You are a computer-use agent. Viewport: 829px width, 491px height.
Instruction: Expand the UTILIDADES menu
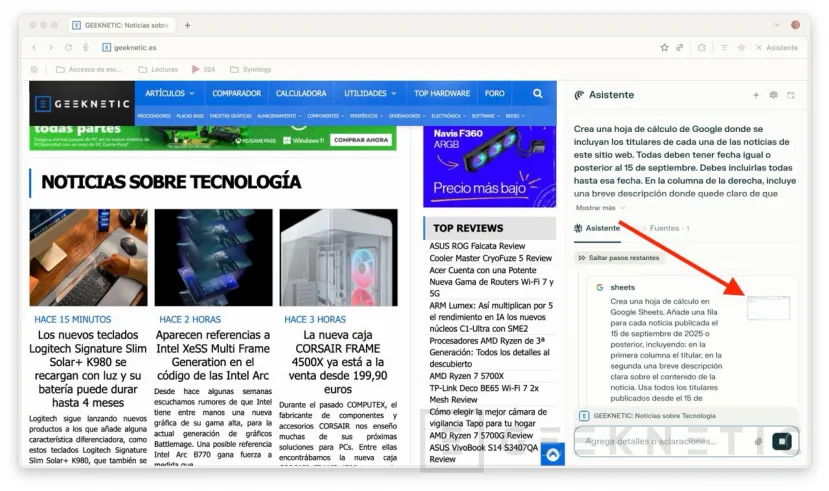[x=370, y=94]
